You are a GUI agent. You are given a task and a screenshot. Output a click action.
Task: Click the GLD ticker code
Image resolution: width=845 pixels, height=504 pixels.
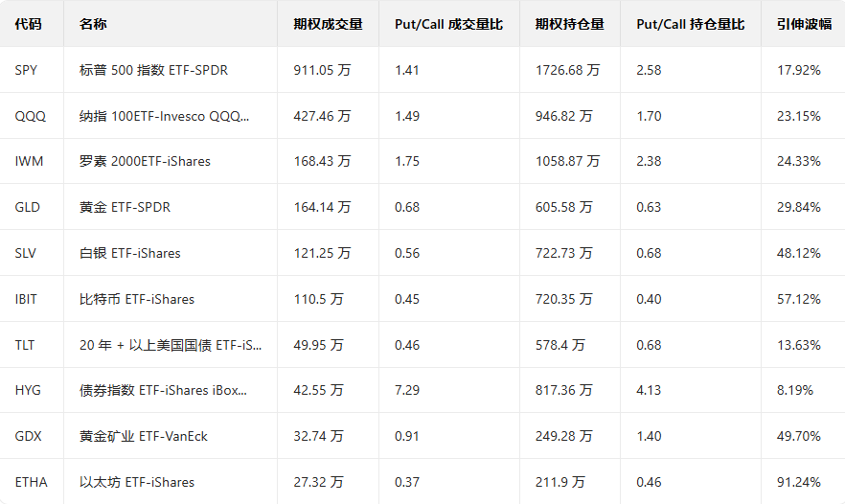tap(29, 207)
